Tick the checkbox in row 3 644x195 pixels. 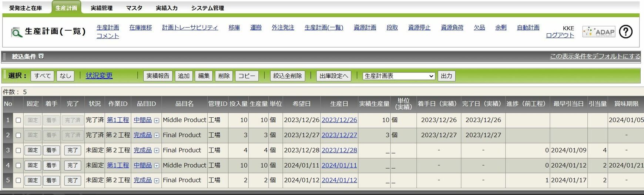tap(18, 151)
